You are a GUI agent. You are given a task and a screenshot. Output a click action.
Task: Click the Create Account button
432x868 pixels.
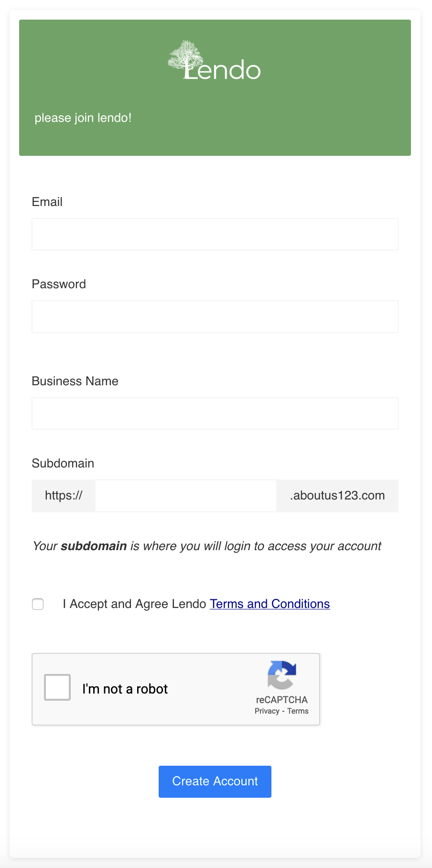click(x=215, y=781)
